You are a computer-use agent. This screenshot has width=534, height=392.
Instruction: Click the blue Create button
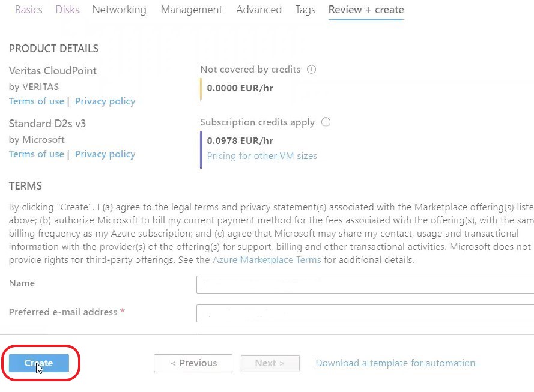pos(39,363)
